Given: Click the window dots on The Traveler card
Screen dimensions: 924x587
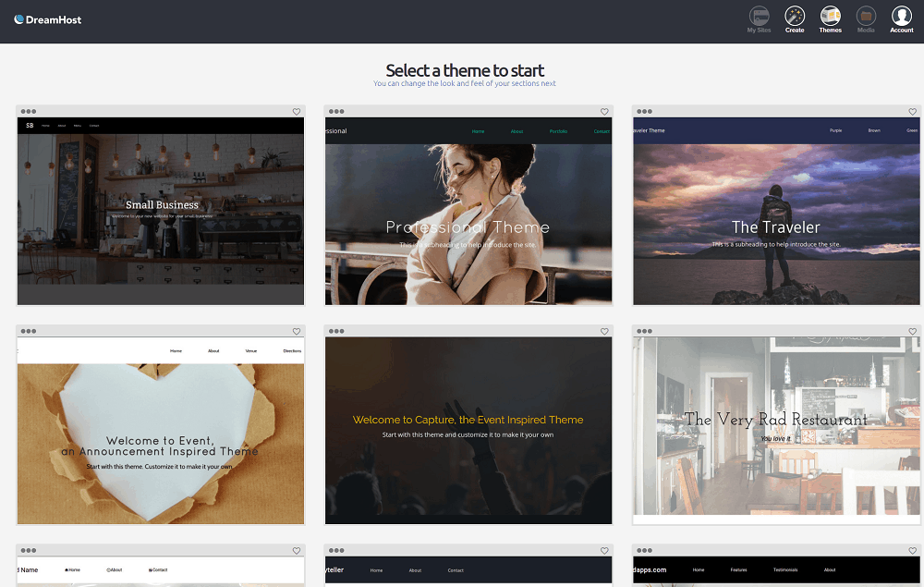Looking at the screenshot, I should click(645, 111).
